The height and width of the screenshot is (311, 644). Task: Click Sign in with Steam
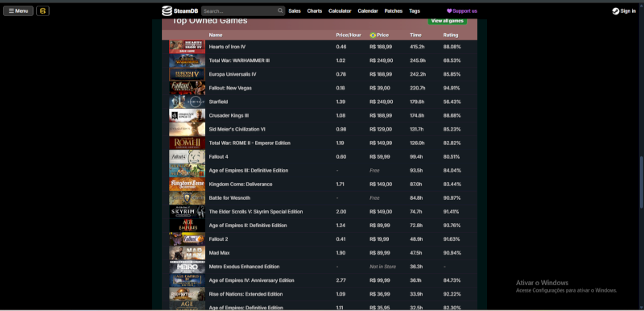coord(624,11)
